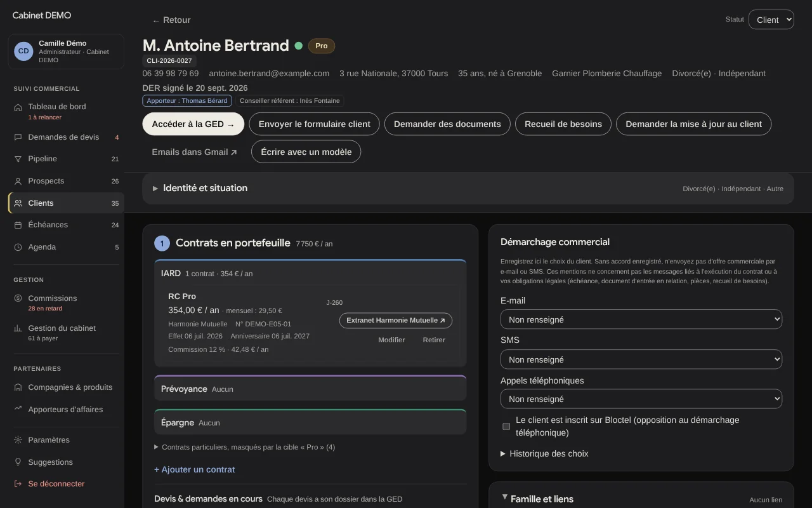Open the E-mail consent dropdown
812x508 pixels.
coord(641,319)
